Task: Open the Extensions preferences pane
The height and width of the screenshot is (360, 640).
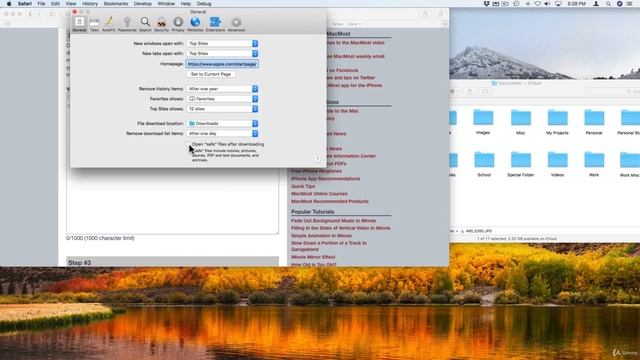Action: coord(215,24)
